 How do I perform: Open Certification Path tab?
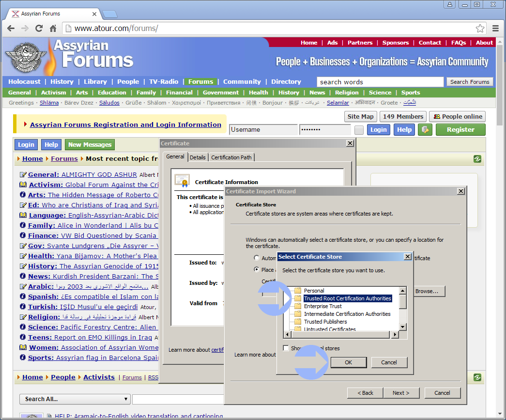(231, 157)
